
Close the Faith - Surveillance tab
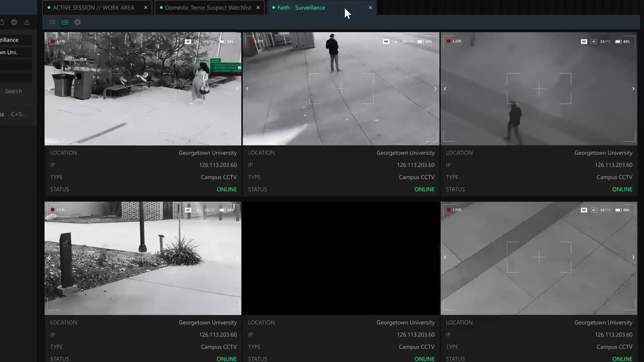point(370,8)
